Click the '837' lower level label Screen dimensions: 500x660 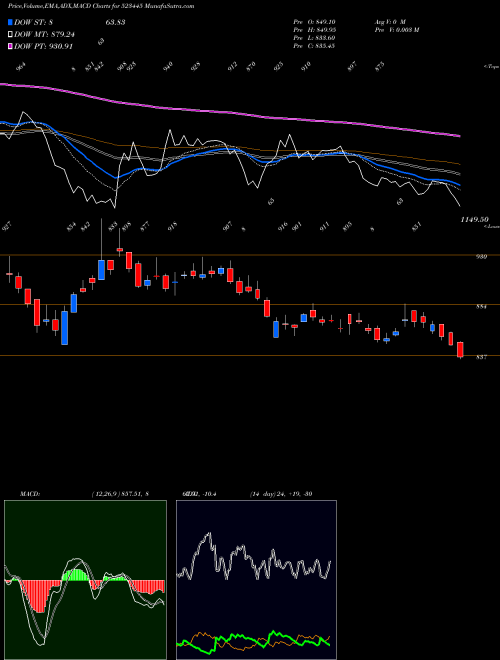coord(482,357)
